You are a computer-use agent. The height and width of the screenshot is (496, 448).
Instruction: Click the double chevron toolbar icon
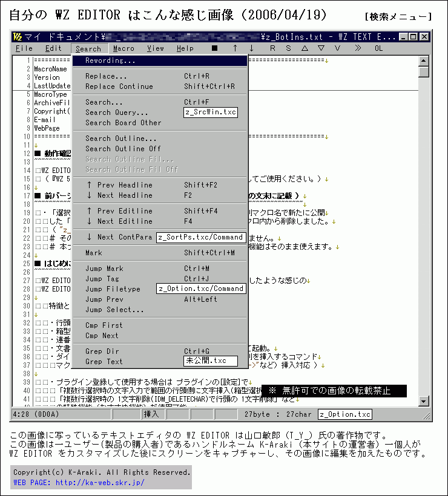click(x=358, y=48)
